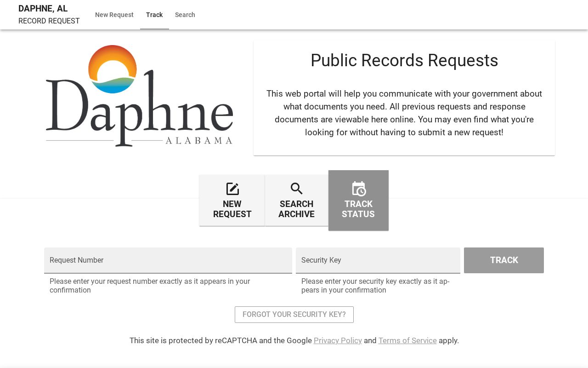The height and width of the screenshot is (368, 588).
Task: Click the request number helper text
Action: click(x=150, y=286)
